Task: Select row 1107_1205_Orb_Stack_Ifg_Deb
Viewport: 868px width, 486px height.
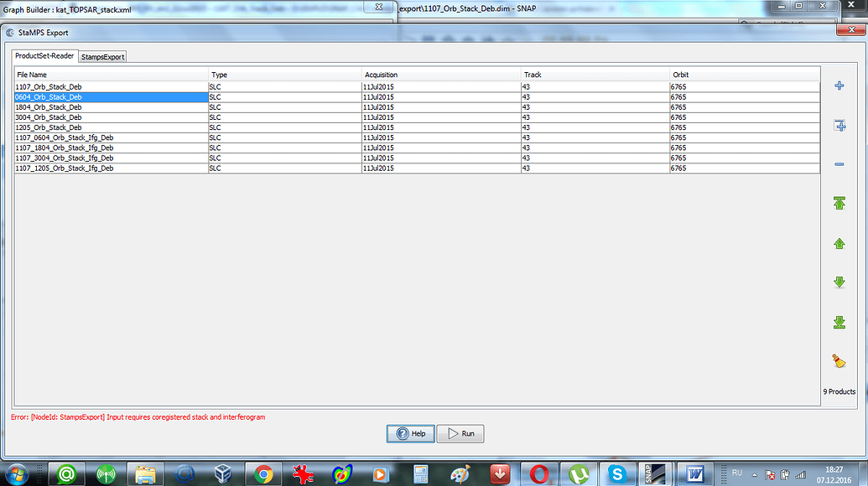Action: 417,168
